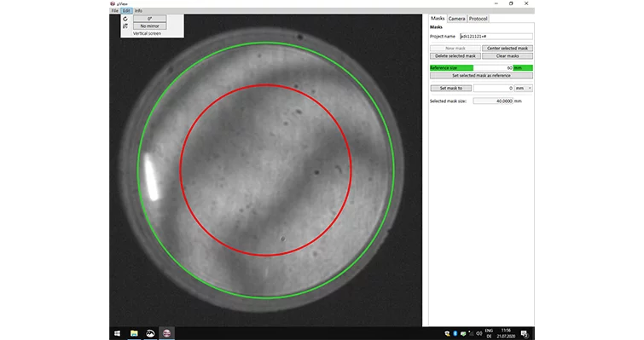Image resolution: width=644 pixels, height=340 pixels.
Task: Click the rotate icon in Edit menu
Action: [125, 19]
